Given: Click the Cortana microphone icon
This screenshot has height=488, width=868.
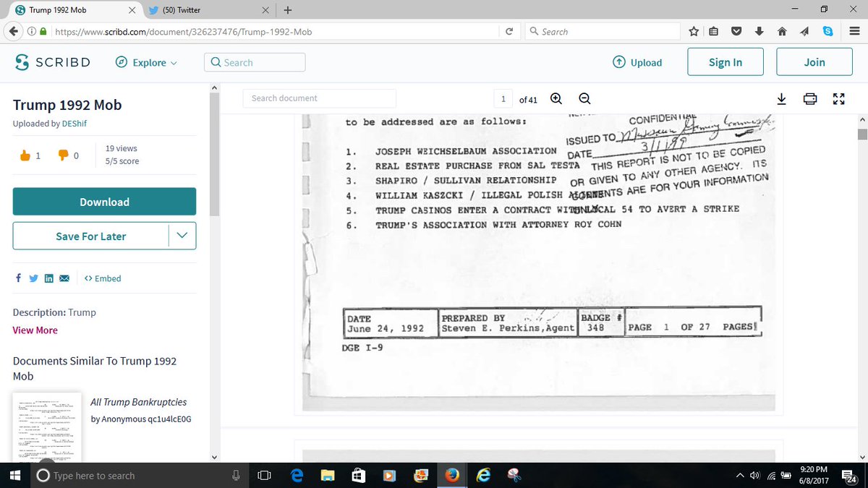Looking at the screenshot, I should [236, 475].
